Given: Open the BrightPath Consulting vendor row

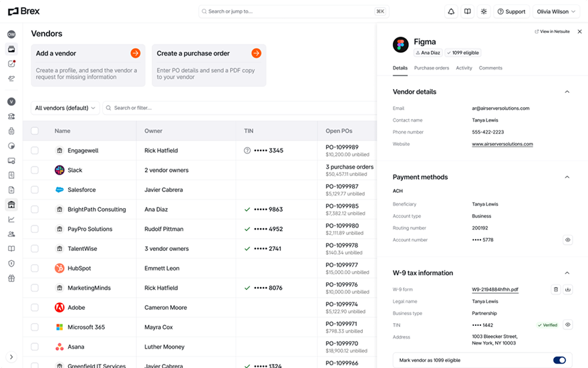Looking at the screenshot, I should pyautogui.click(x=97, y=209).
